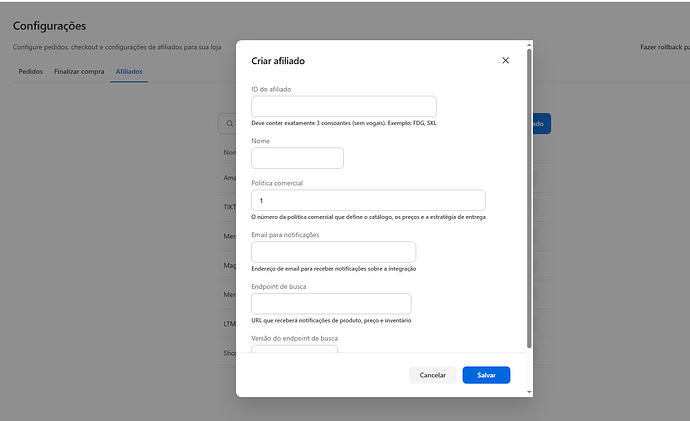Close the Criar afiliado dialog
Viewport: 690px width, 421px height.
tap(505, 60)
